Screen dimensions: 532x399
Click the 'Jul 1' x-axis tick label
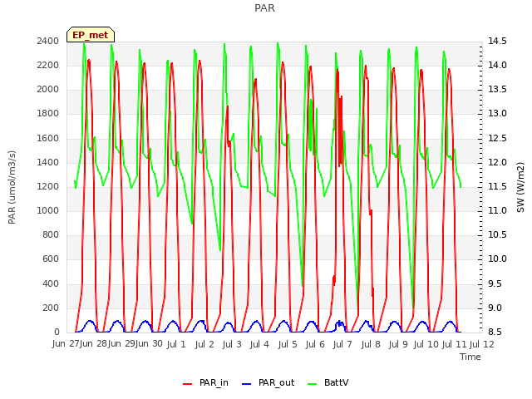point(176,344)
